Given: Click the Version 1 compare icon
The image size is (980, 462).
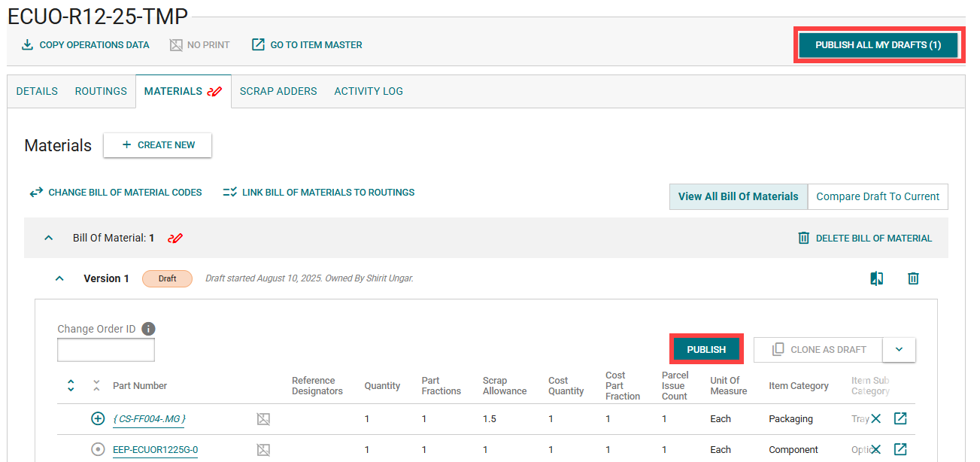Looking at the screenshot, I should point(876,278).
